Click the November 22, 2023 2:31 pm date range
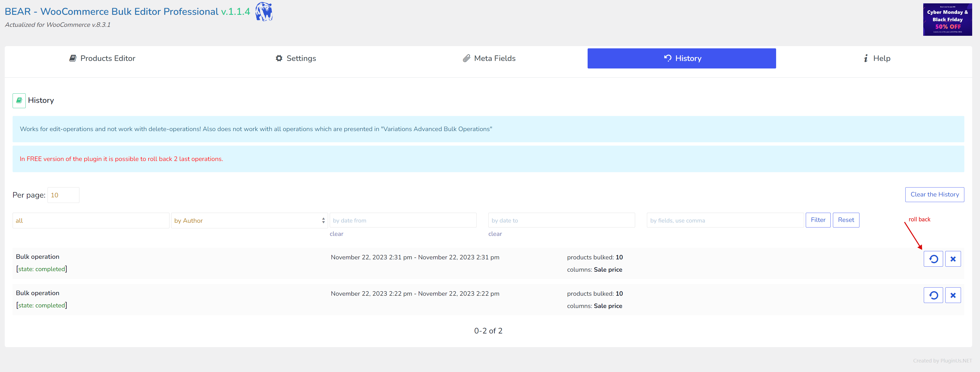The image size is (980, 372). click(x=415, y=257)
